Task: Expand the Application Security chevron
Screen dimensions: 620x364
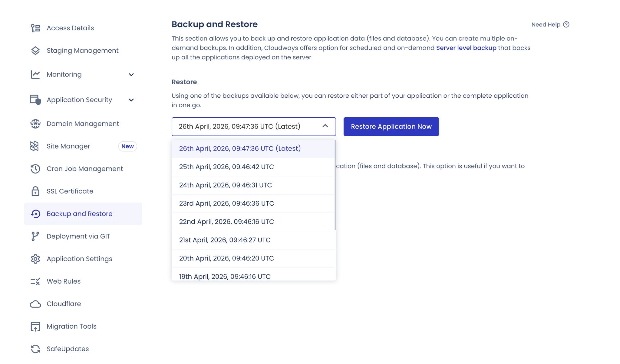Action: 131,100
